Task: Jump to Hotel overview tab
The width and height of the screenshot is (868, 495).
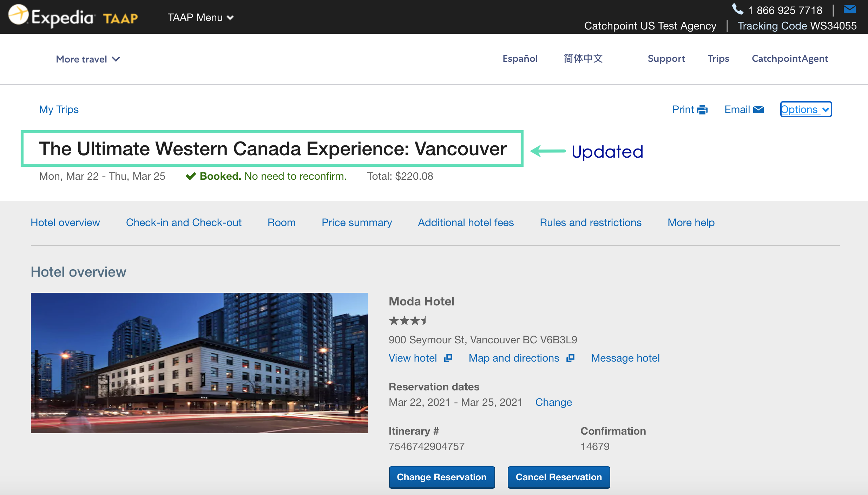Action: (x=65, y=223)
